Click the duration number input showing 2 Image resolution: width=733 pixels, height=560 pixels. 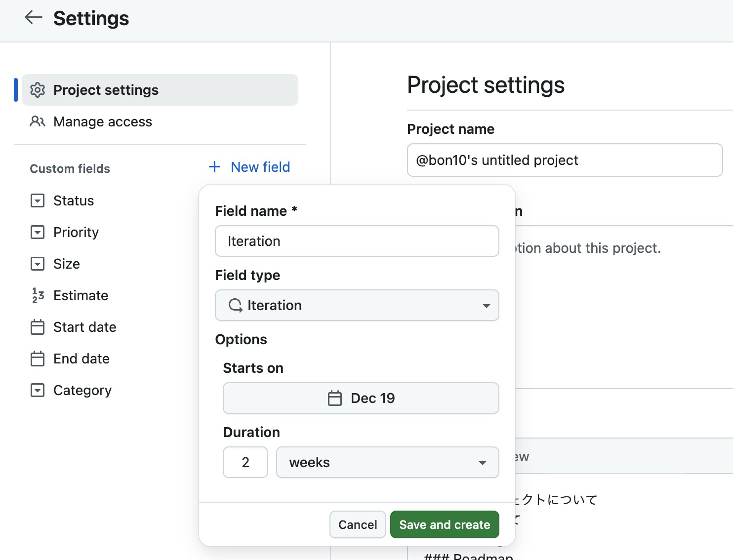(x=245, y=462)
